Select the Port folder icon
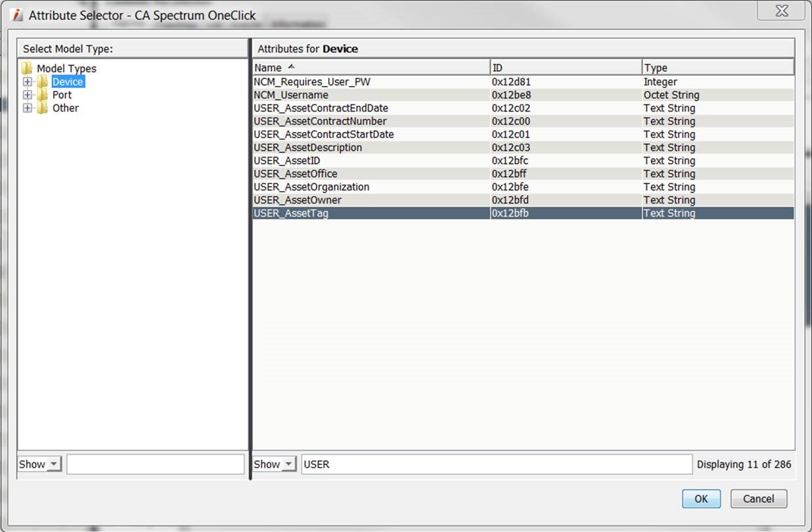The image size is (812, 532). click(x=43, y=95)
